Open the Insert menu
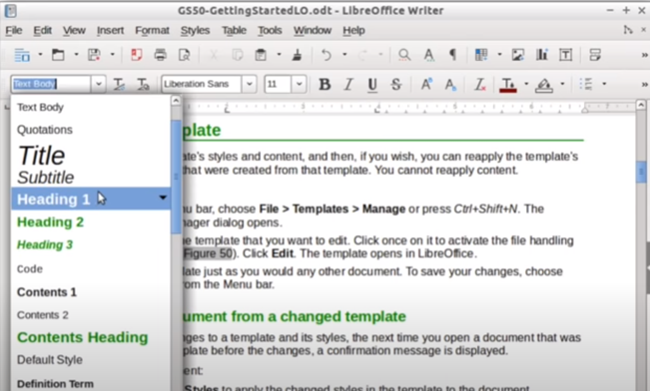Viewport: 650px width, 391px height. 110,30
